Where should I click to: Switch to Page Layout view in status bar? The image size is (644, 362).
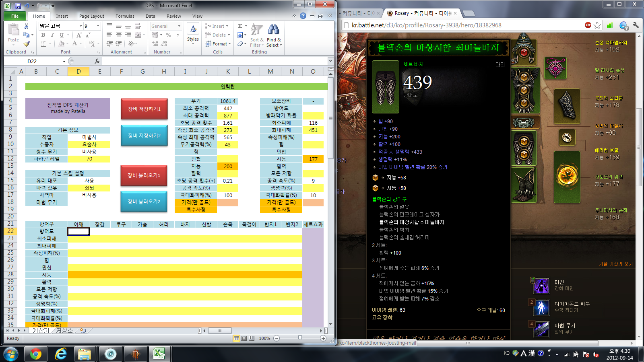click(x=244, y=338)
